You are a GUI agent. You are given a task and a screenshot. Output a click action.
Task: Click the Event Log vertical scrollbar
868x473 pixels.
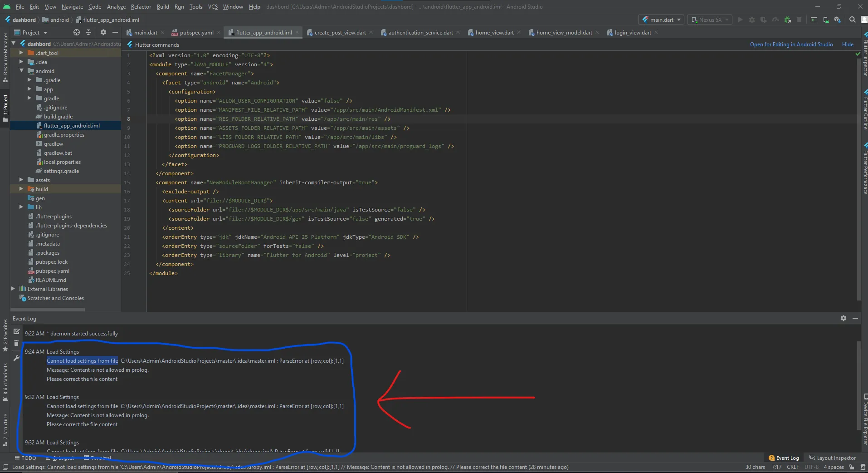[x=858, y=386]
